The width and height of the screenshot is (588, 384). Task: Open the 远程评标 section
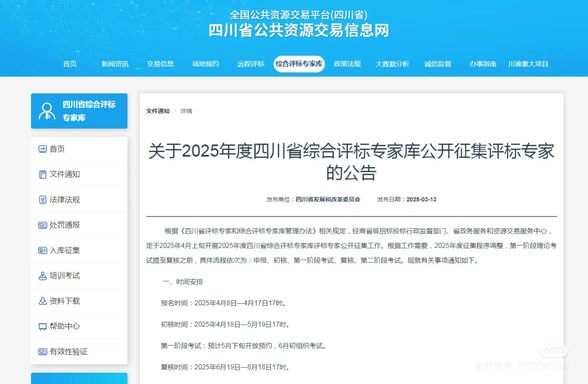point(250,64)
